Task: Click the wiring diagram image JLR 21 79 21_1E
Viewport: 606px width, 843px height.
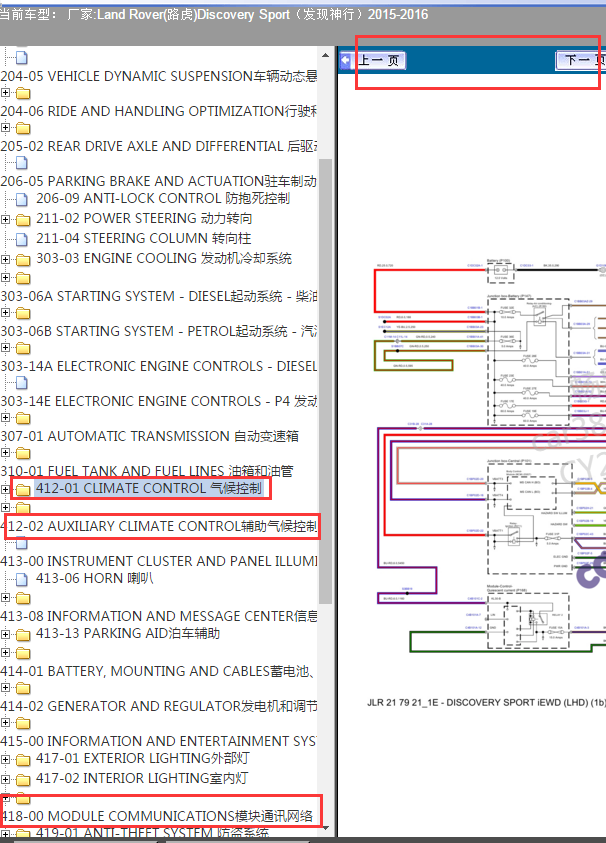Action: pos(489,457)
